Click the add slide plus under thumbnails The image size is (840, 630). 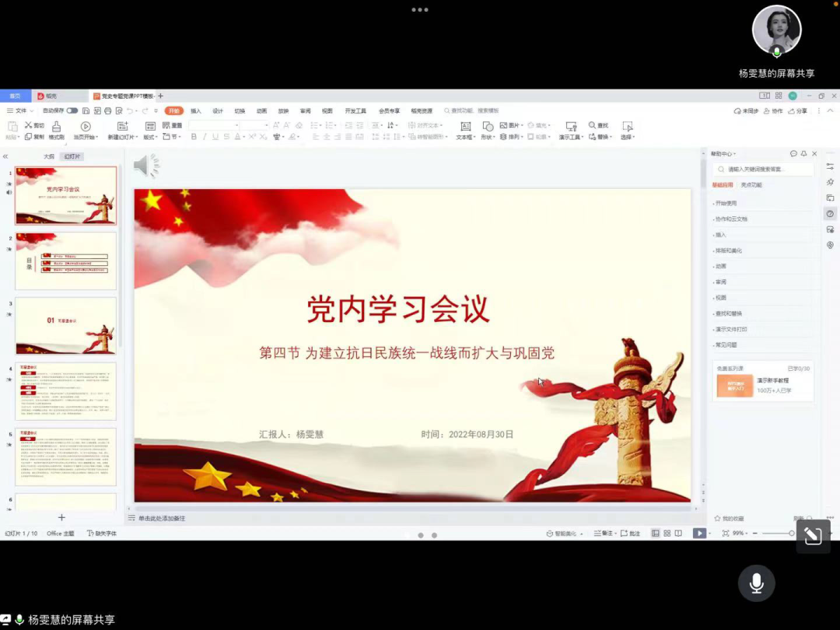(x=61, y=517)
